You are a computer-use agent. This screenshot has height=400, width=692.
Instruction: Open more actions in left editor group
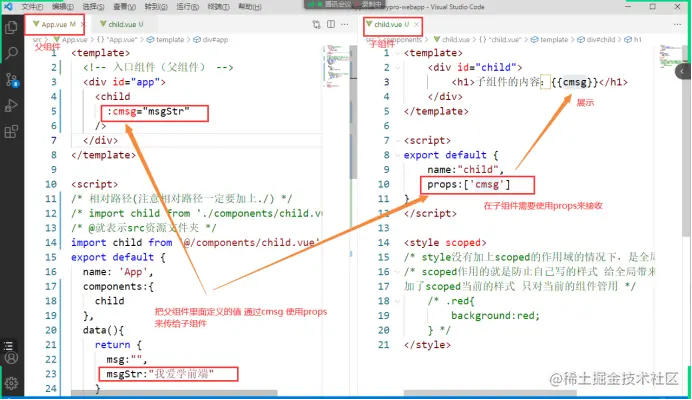coord(345,24)
